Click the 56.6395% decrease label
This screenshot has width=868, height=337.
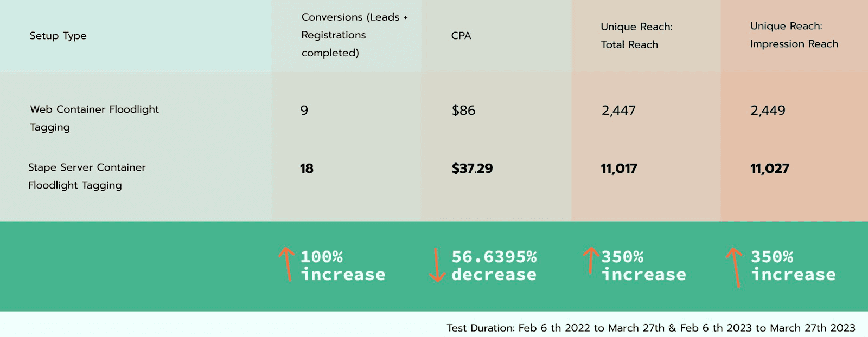494,265
